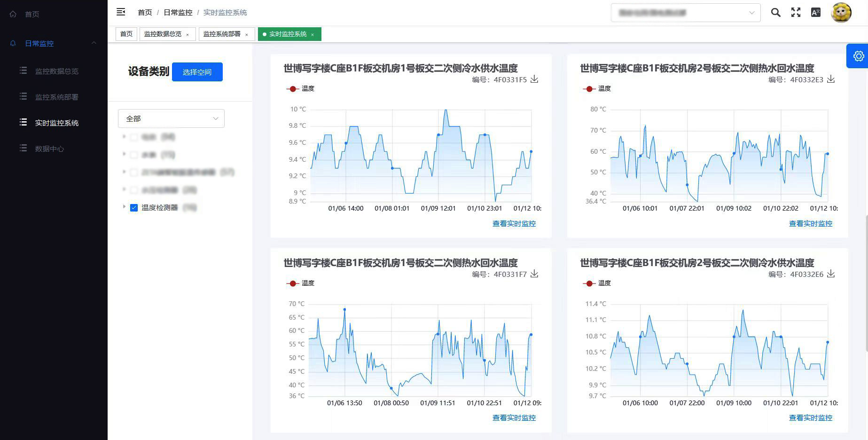Download chart data for 4F0332E3

tap(831, 79)
